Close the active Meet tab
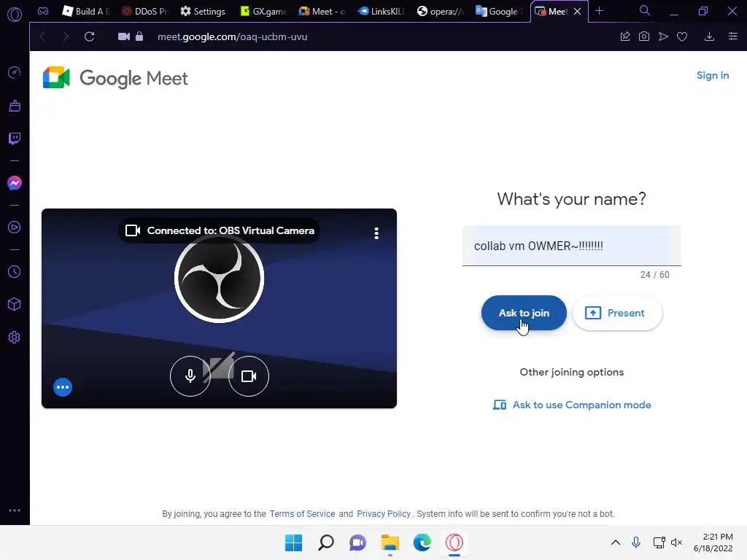Image resolution: width=747 pixels, height=560 pixels. click(578, 12)
